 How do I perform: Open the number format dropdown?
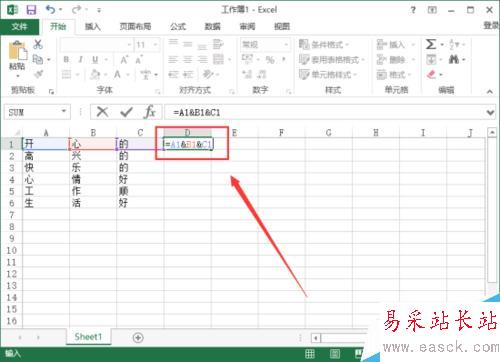[x=286, y=44]
